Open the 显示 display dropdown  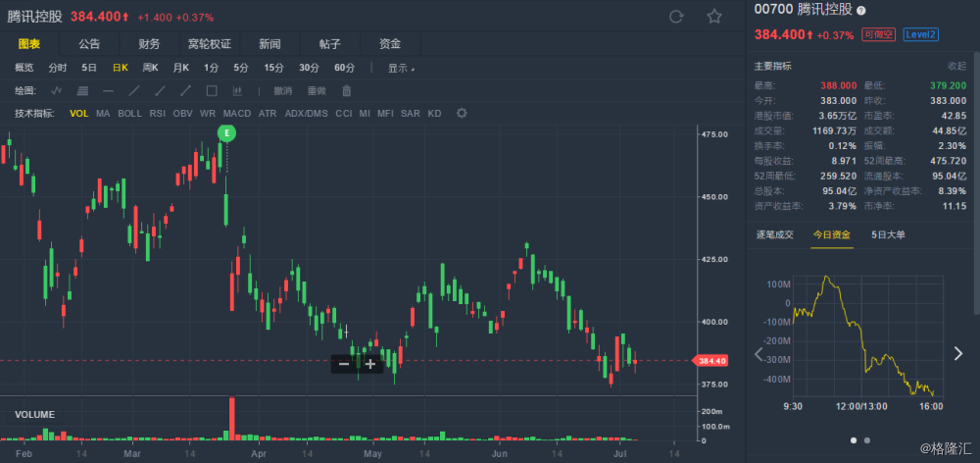click(x=401, y=69)
